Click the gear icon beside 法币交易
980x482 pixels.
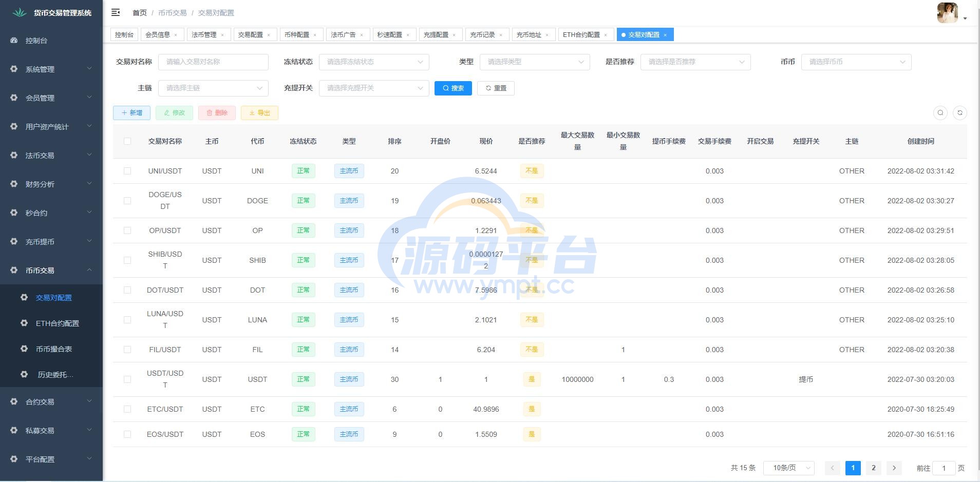14,155
